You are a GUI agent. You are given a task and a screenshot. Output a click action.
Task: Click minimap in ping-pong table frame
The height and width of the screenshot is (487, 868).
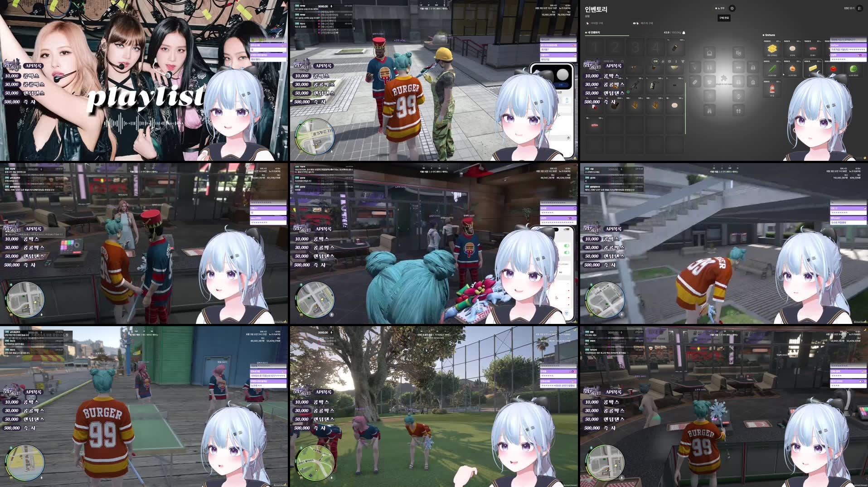point(25,462)
